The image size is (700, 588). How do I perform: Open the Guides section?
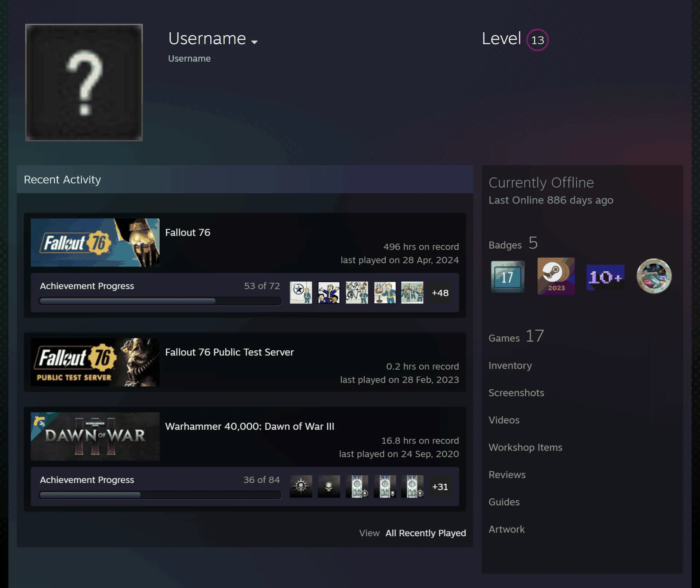pos(504,502)
